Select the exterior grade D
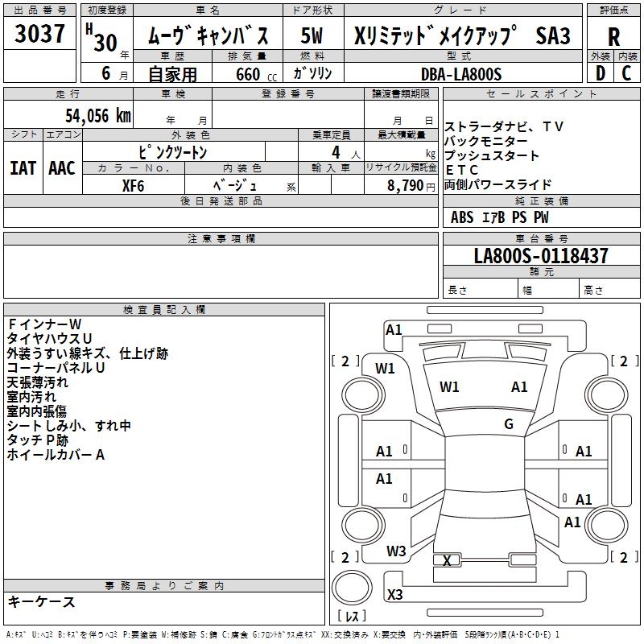Screen dimensions: 644x644 (601, 73)
